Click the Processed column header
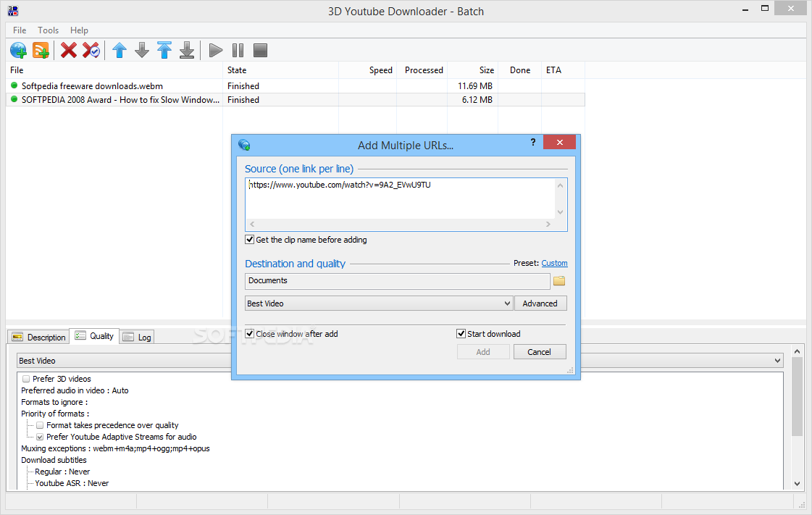Screen dimensions: 812x515 click(422, 70)
